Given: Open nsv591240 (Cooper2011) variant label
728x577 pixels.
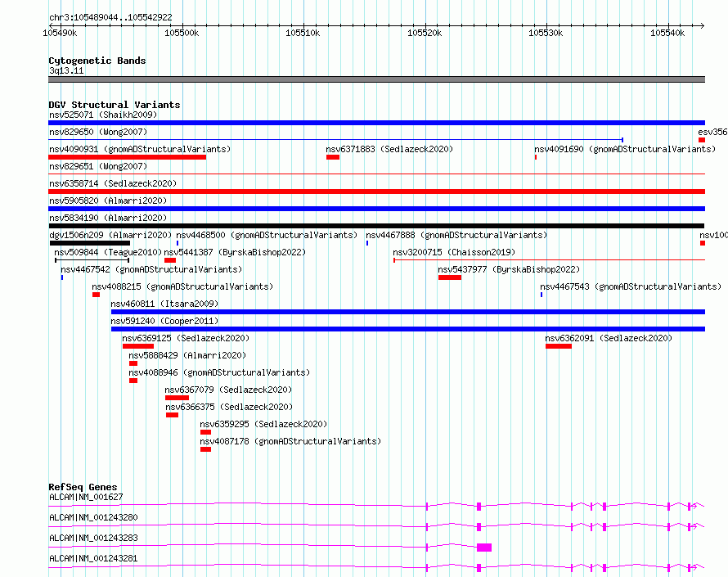Looking at the screenshot, I should click(x=164, y=321).
